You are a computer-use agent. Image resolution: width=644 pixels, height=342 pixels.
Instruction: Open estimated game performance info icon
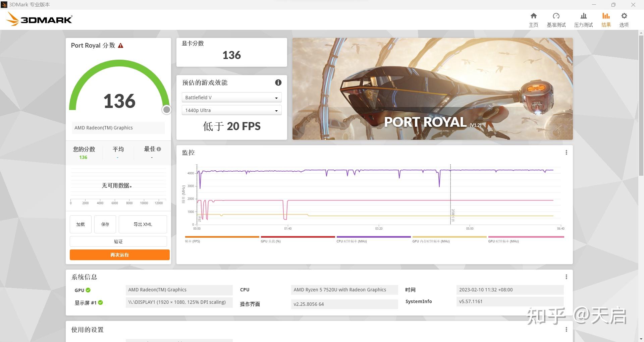278,82
